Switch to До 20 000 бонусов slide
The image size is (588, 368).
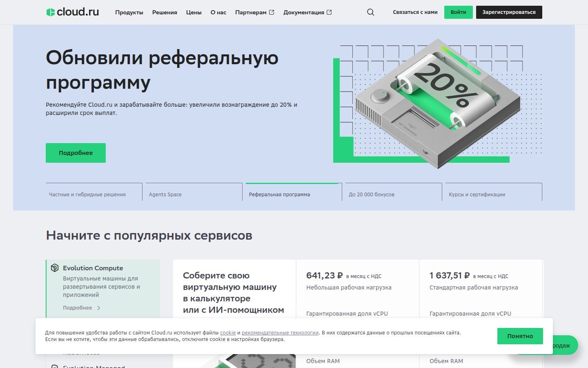click(x=394, y=192)
